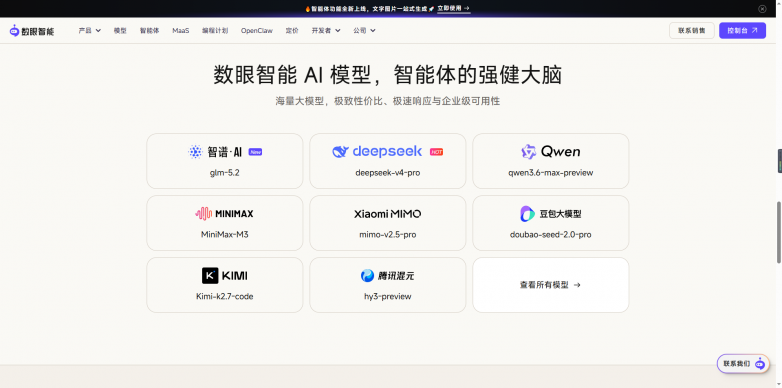
Task: Click the 智谱·AI logo icon
Action: point(195,152)
